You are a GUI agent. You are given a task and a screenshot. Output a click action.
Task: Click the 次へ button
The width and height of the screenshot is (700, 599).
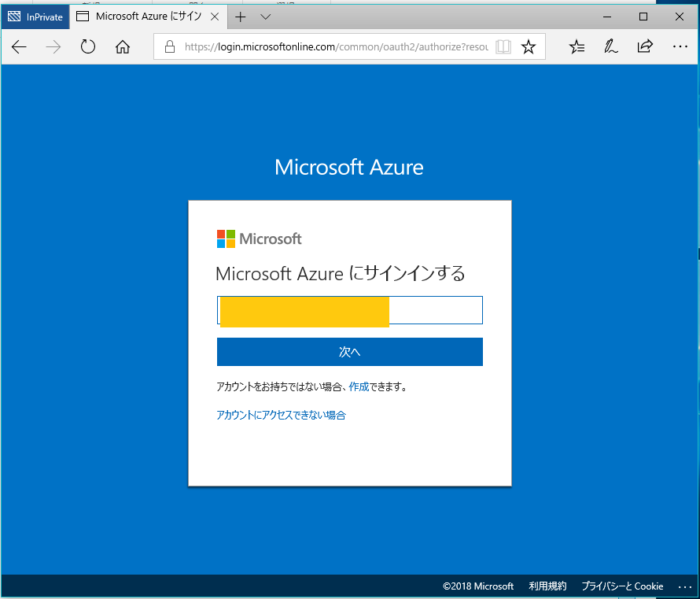(x=349, y=352)
